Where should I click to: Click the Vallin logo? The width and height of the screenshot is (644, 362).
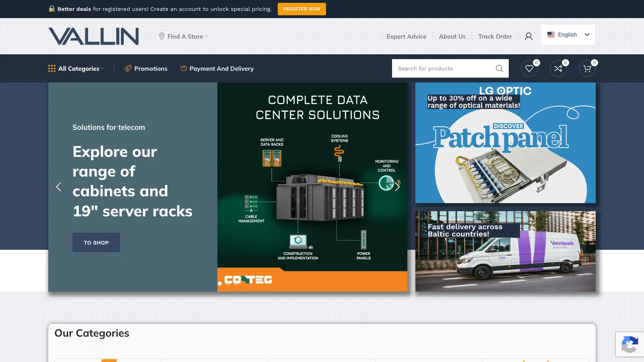click(93, 36)
